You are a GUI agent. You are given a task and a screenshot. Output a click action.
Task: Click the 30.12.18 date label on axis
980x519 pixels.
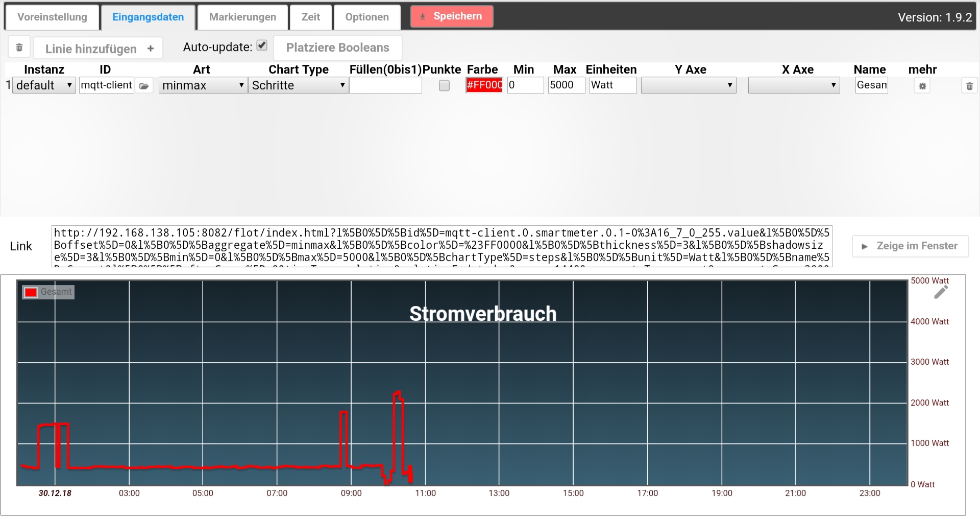coord(55,493)
